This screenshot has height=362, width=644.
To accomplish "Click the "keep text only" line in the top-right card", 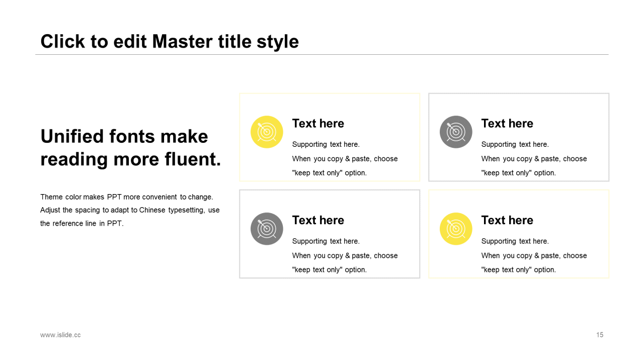I will 518,173.
